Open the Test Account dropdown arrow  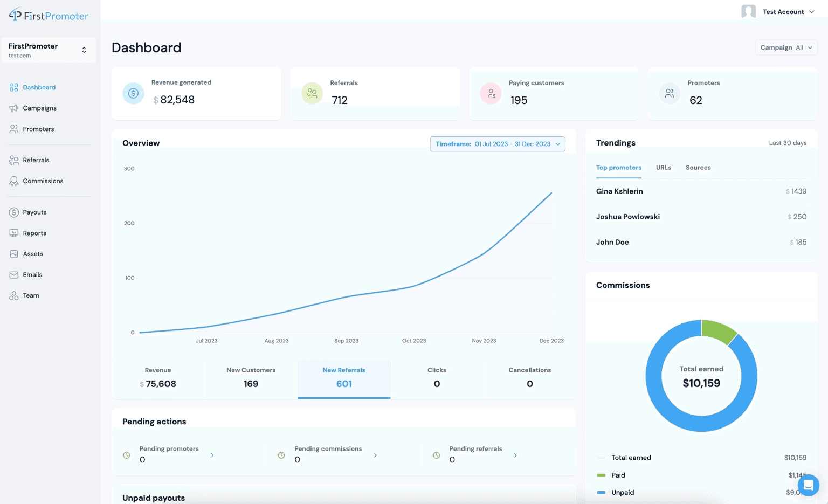812,12
